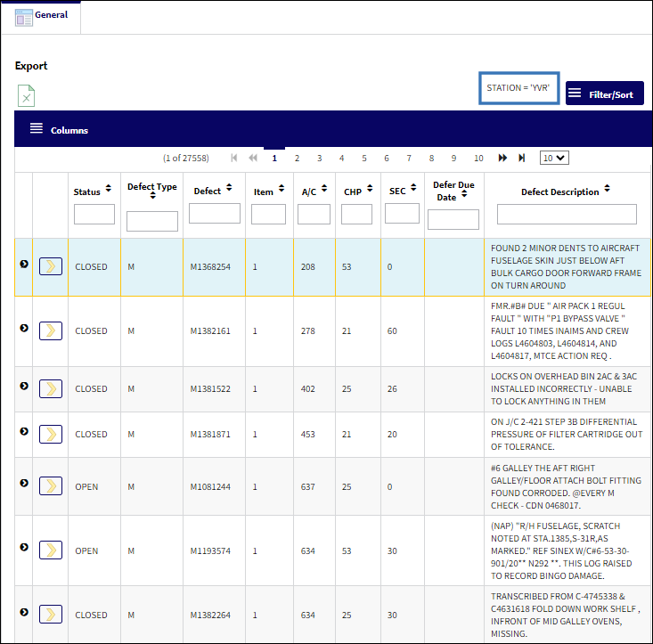Expand row details for M1382161

click(x=24, y=328)
